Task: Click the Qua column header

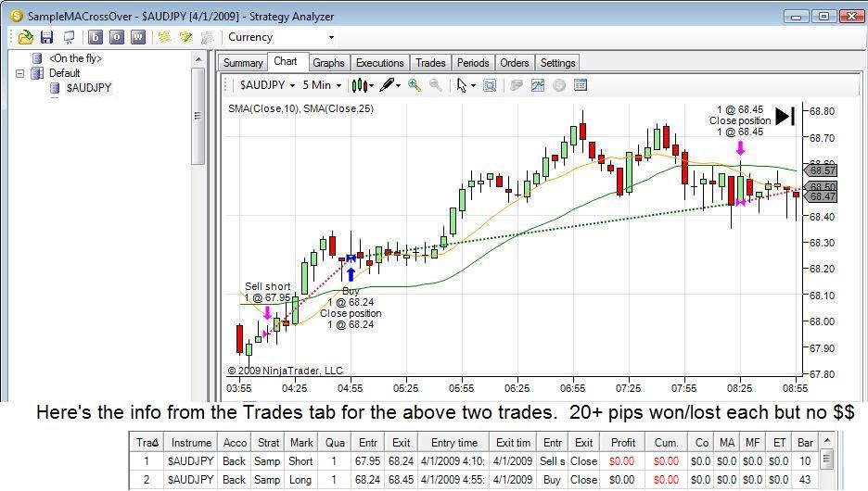Action: click(x=335, y=443)
